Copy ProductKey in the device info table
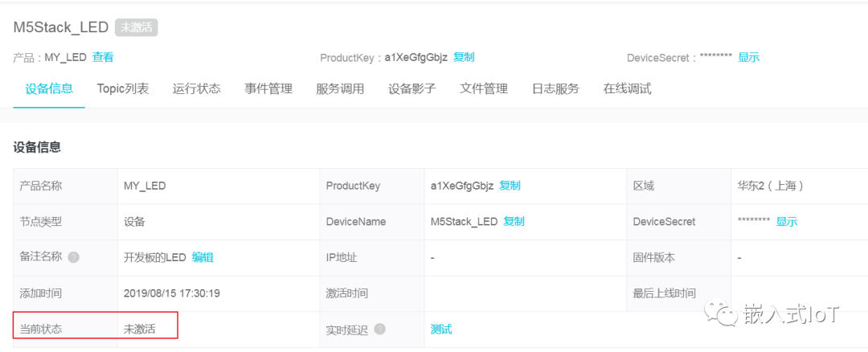 (510, 186)
